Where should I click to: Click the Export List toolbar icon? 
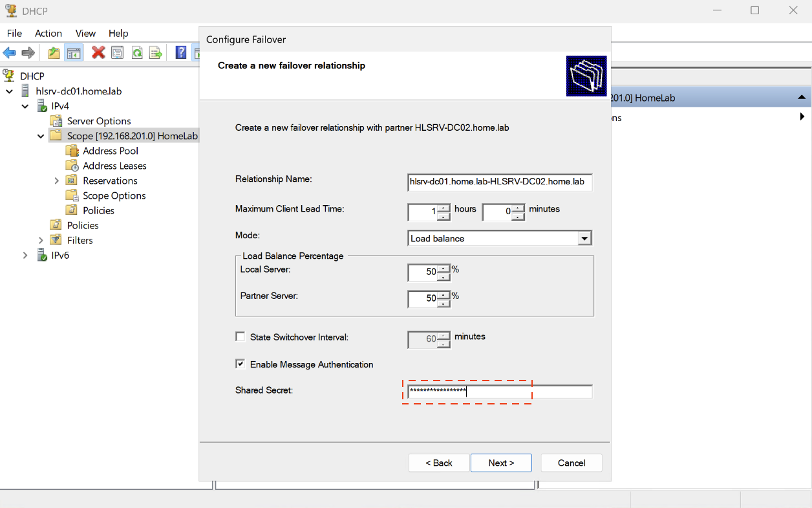coord(156,53)
